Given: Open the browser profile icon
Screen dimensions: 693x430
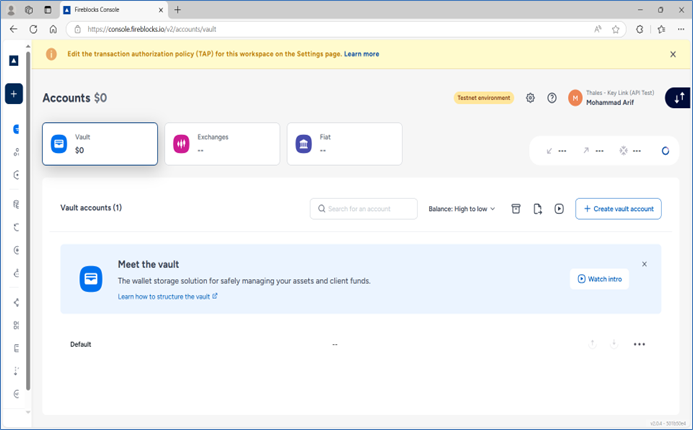Looking at the screenshot, I should tap(11, 10).
